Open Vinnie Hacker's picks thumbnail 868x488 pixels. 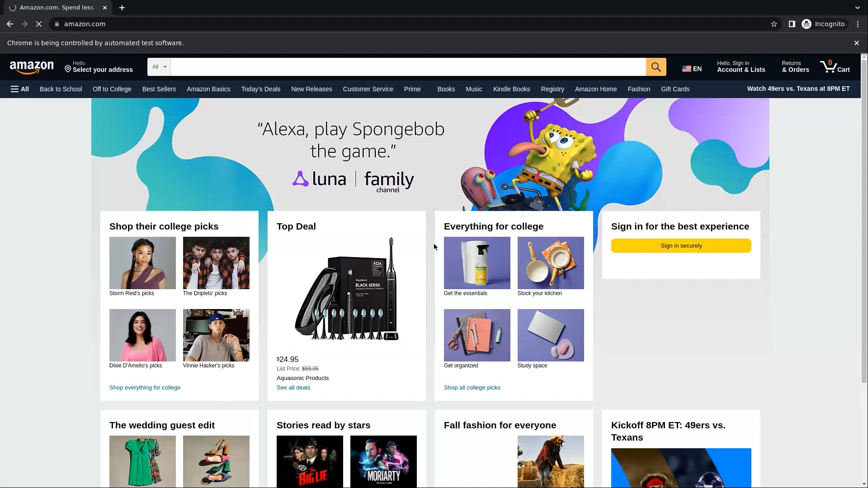pos(216,335)
